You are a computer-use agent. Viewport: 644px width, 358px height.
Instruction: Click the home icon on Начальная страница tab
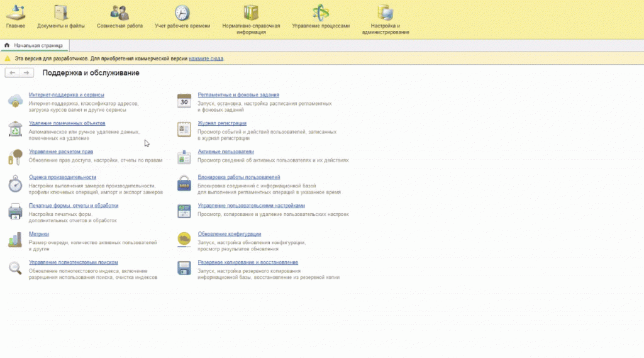pos(6,45)
